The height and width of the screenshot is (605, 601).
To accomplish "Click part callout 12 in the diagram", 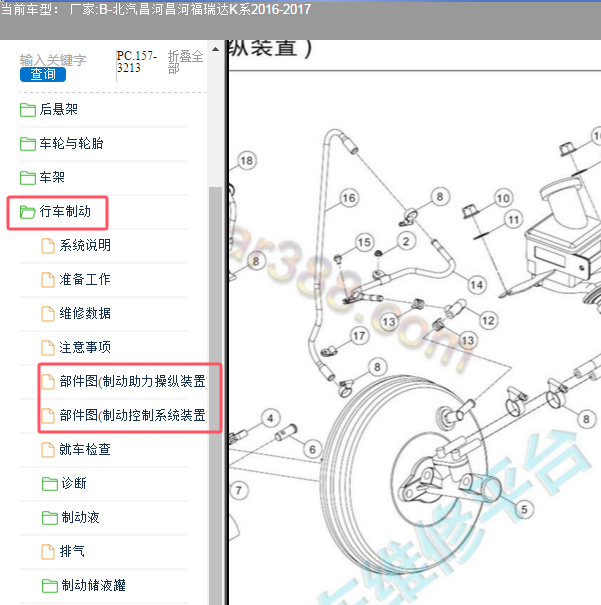I will [x=488, y=321].
